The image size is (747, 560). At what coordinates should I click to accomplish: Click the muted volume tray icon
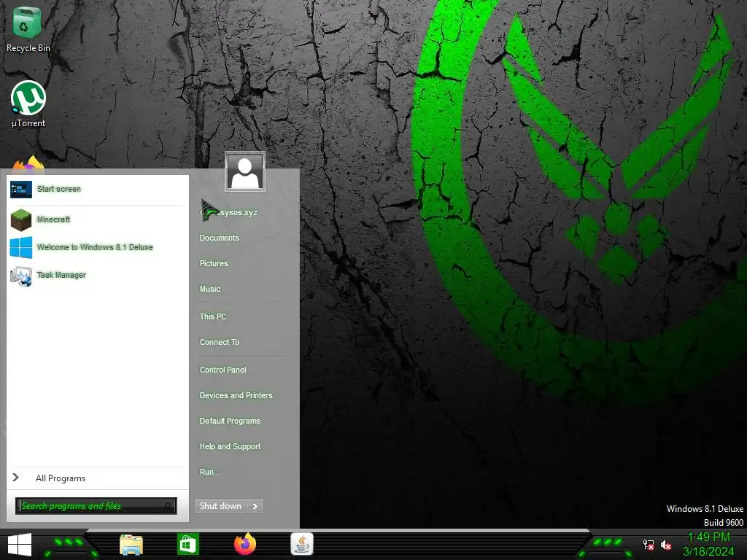point(666,545)
